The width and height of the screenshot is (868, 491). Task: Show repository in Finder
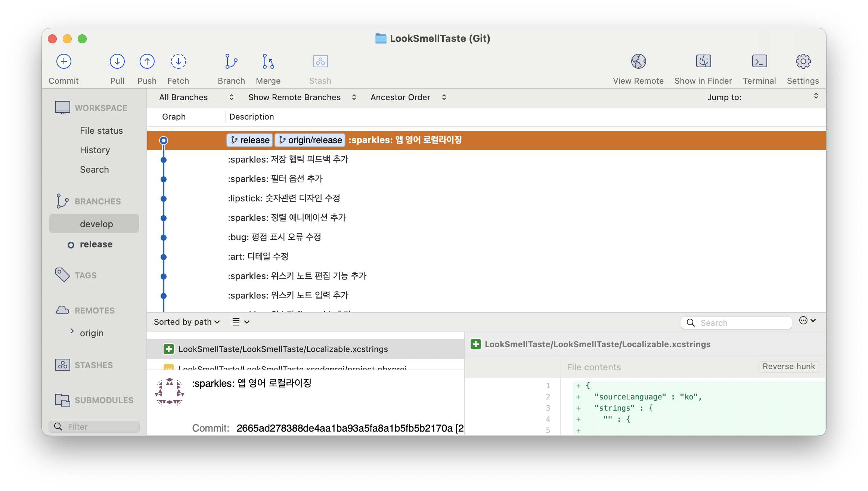[x=703, y=62]
